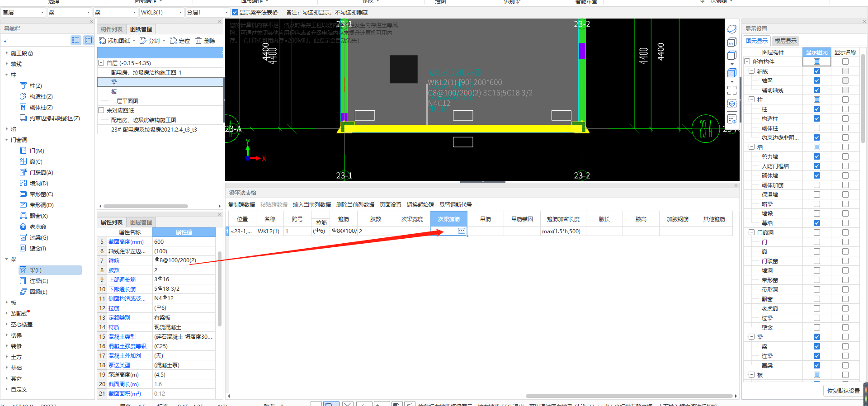Click beam table horizontal scrollbar
The image size is (868, 406).
[x=629, y=396]
